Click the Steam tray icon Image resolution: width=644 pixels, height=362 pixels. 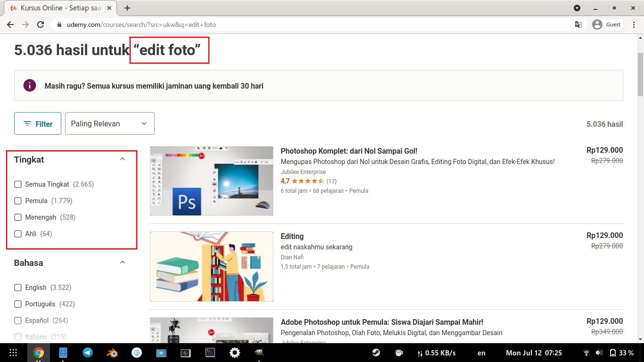376,353
